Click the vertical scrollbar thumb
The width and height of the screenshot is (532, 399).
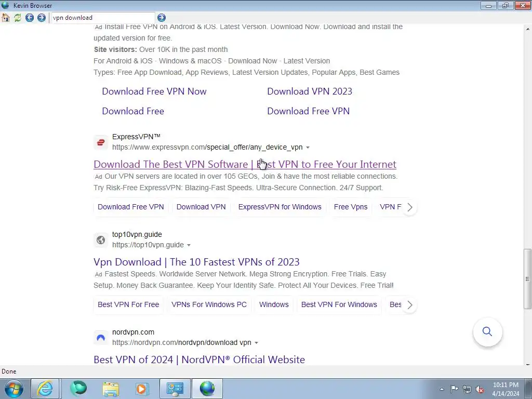[x=528, y=279]
